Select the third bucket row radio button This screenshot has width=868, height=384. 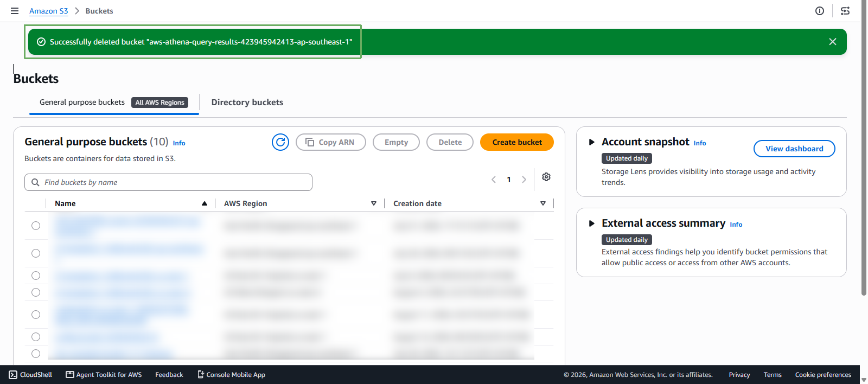point(36,276)
